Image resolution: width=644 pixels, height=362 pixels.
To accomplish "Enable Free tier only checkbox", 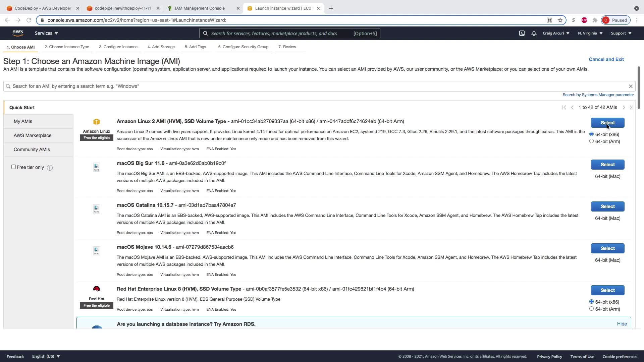I will (13, 167).
